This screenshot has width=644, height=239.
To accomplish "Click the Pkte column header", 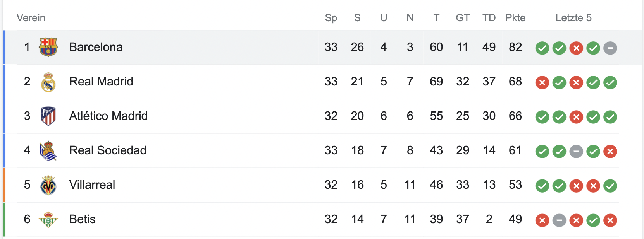I will click(515, 18).
